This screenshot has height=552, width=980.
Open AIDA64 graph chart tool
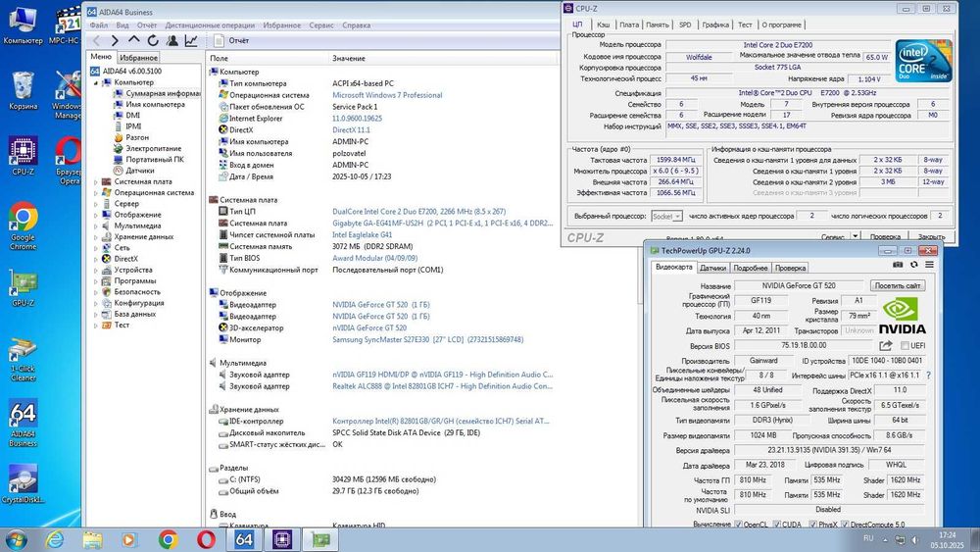[x=191, y=40]
